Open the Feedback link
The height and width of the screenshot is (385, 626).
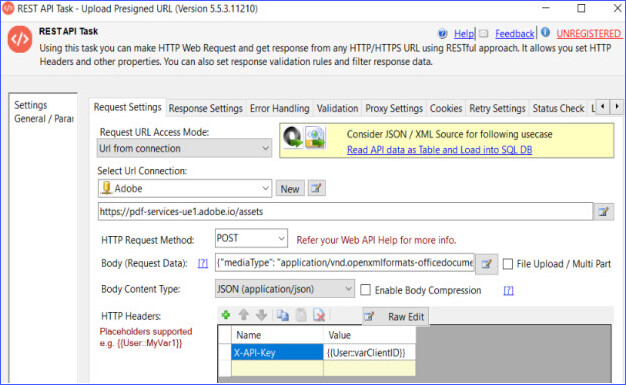pyautogui.click(x=515, y=34)
